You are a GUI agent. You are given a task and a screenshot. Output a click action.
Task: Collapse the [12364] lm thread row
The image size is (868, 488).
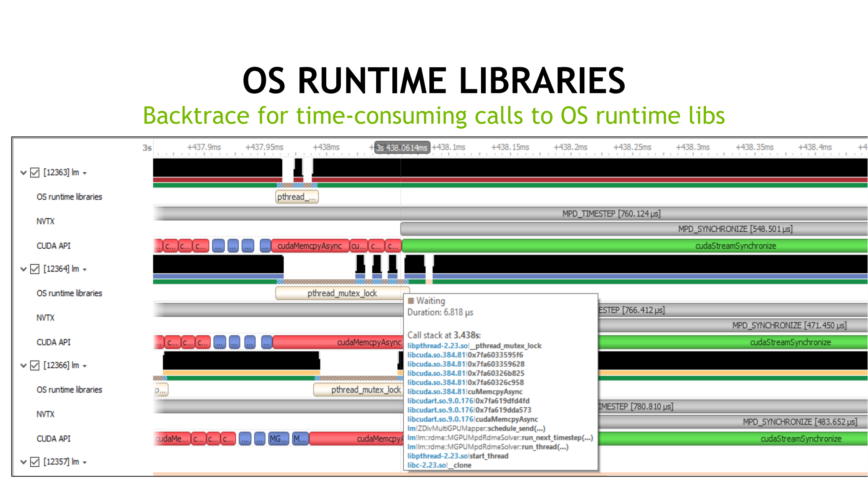tap(24, 269)
